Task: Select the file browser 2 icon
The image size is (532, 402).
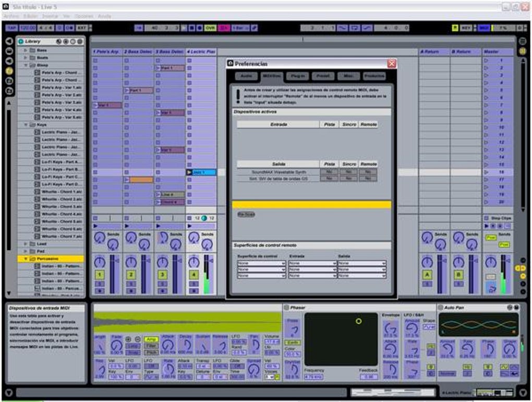Action: (9, 81)
